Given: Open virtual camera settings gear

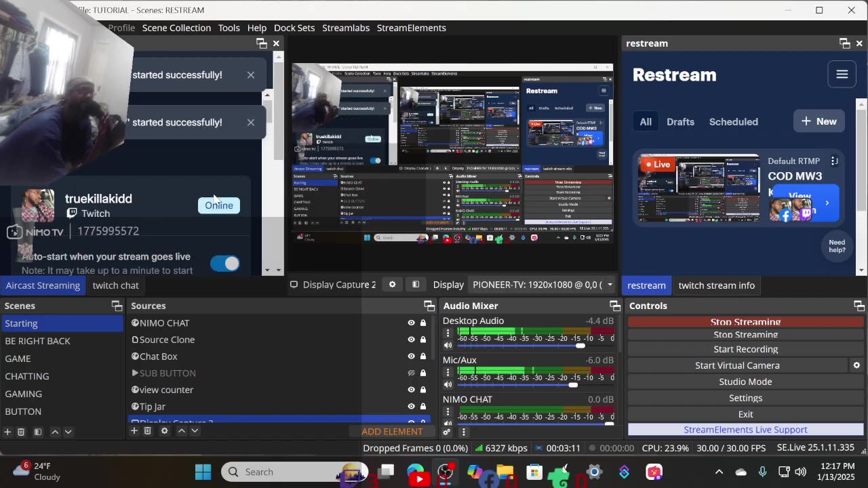Looking at the screenshot, I should (x=856, y=365).
